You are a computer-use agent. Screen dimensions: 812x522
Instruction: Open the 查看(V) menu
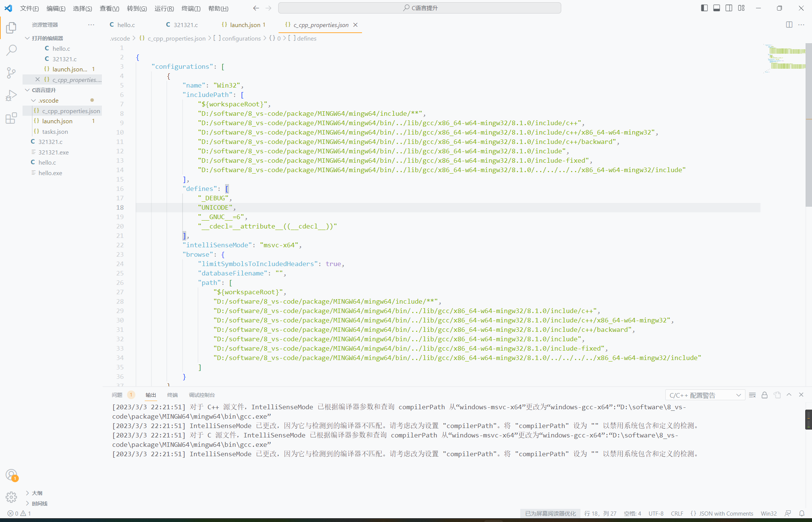pyautogui.click(x=109, y=8)
